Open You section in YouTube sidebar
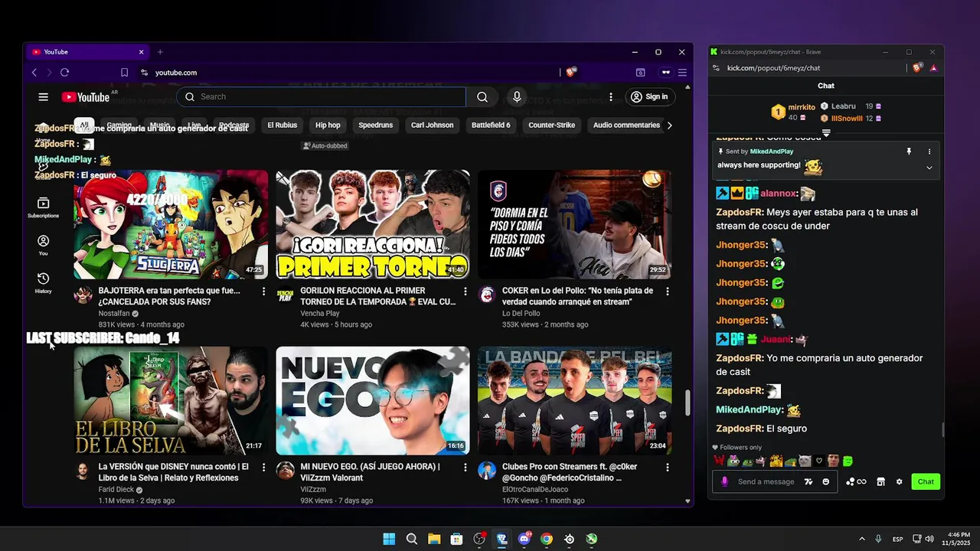The width and height of the screenshot is (980, 551). pos(44,245)
